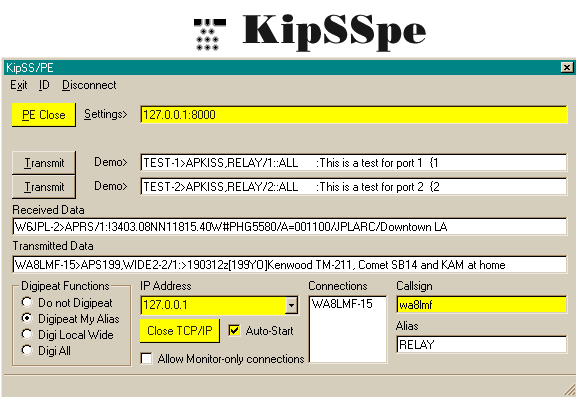Enable Allow Monitor-only connections
The width and height of the screenshot is (579, 398).
point(147,358)
